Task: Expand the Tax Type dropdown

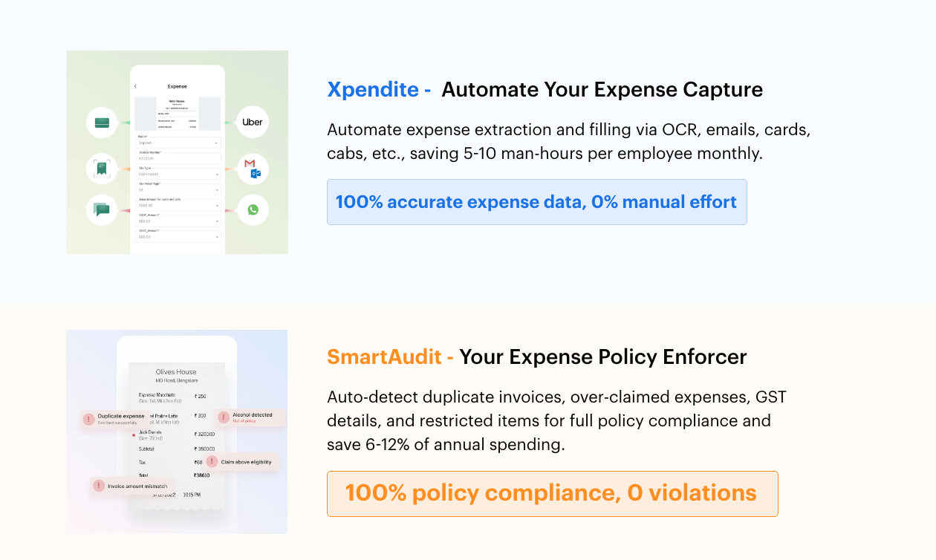Action: pyautogui.click(x=178, y=174)
